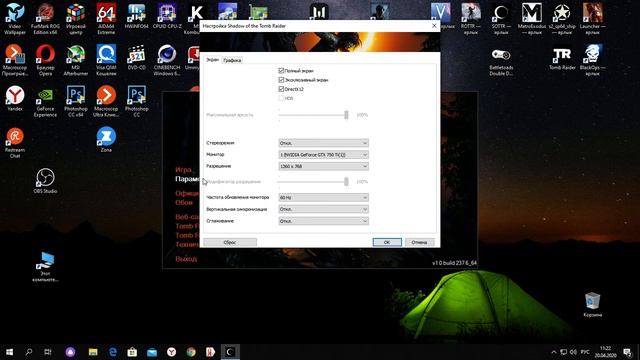Toggle the Full screen checkbox

281,71
